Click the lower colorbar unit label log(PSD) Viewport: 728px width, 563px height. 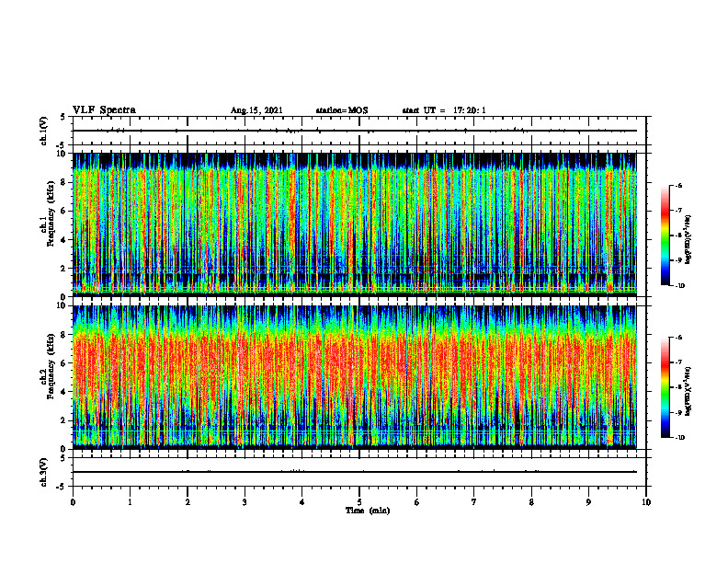(x=688, y=389)
